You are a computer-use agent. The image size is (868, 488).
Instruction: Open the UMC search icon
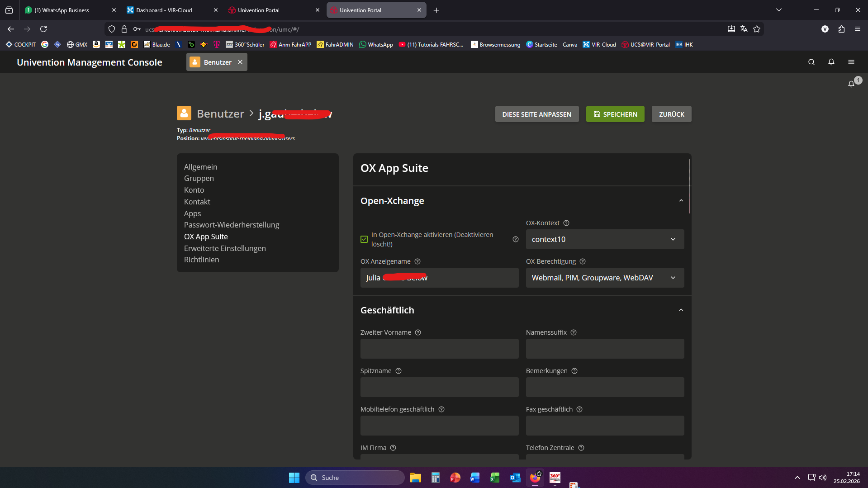pyautogui.click(x=811, y=62)
